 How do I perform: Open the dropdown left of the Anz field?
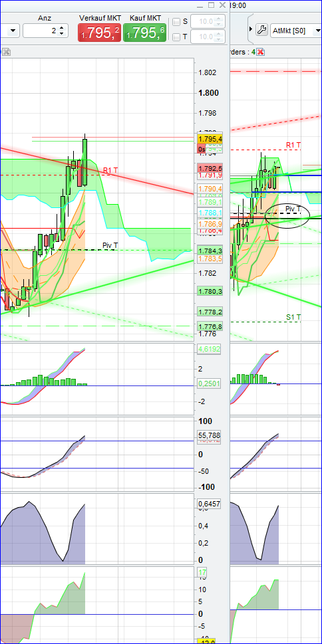(13, 31)
